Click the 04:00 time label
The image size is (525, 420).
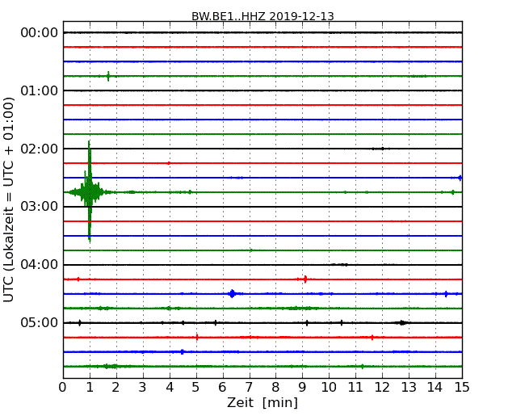point(40,265)
